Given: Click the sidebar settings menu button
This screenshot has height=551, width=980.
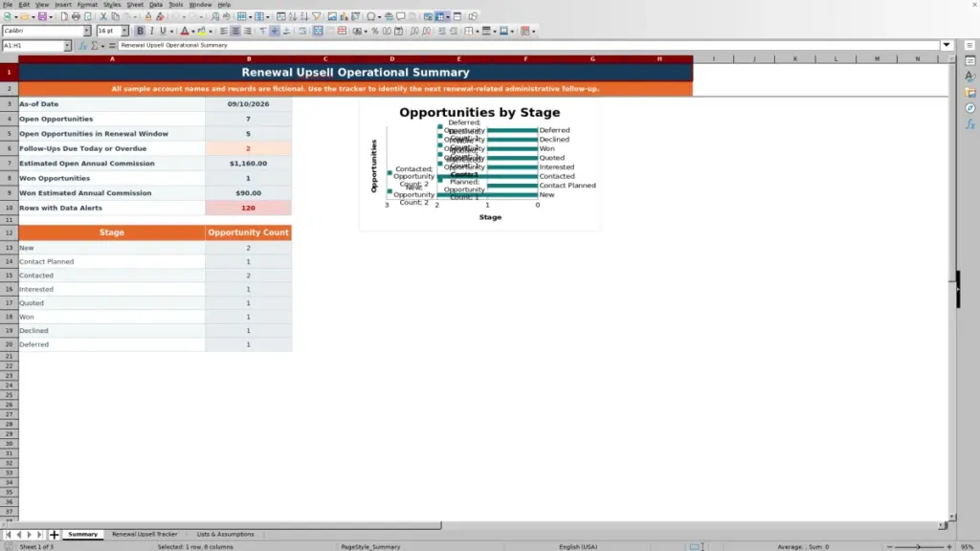Looking at the screenshot, I should tap(970, 46).
